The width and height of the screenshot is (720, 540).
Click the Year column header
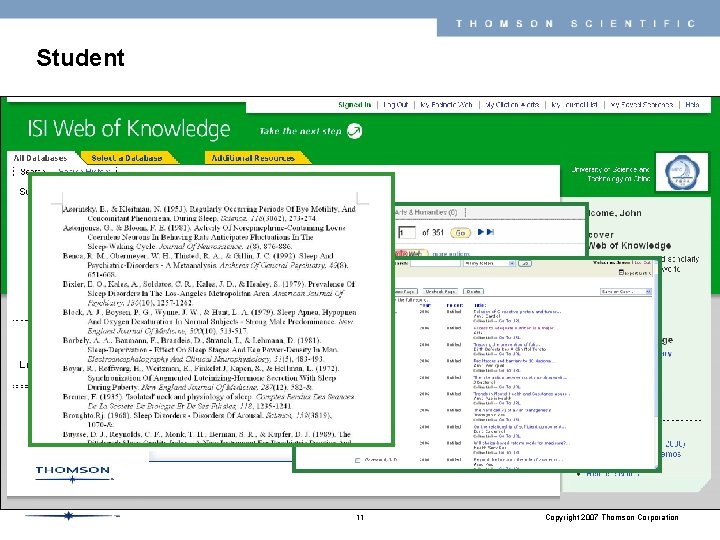click(425, 305)
